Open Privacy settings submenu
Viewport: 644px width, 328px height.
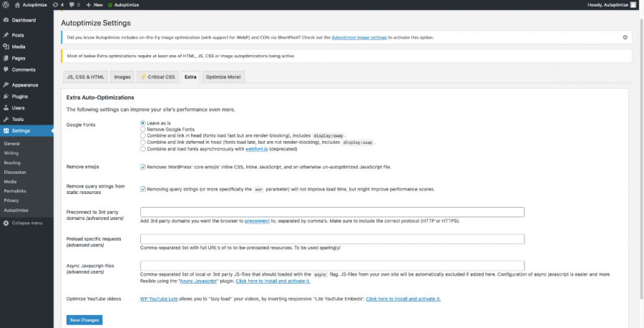[x=11, y=201]
